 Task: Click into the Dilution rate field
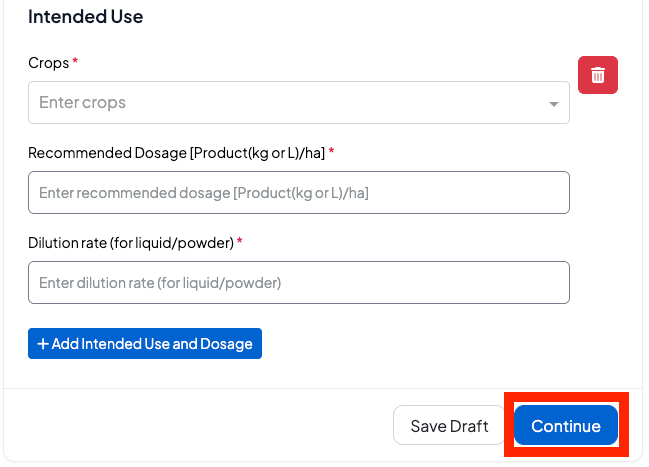pos(298,283)
